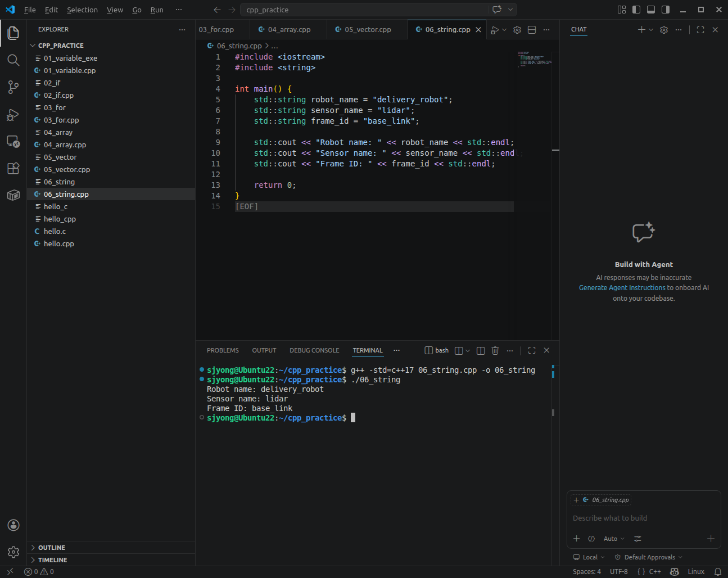Screen dimensions: 728x578
Task: Open the Launch Profile dropdown beside split terminal
Action: pos(468,350)
